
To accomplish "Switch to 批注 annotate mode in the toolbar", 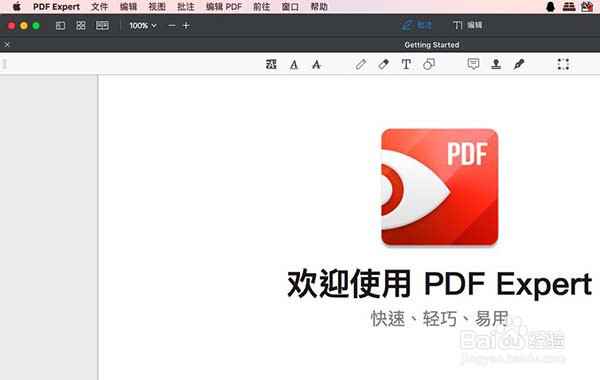I will click(417, 25).
